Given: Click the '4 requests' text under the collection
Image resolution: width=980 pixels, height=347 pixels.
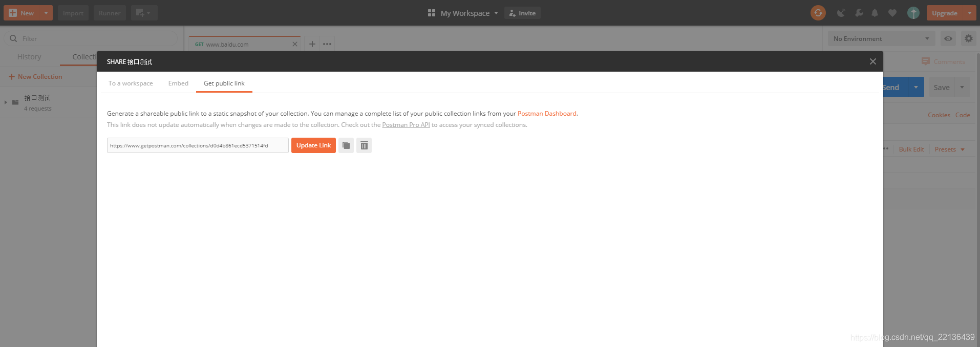Looking at the screenshot, I should (37, 109).
